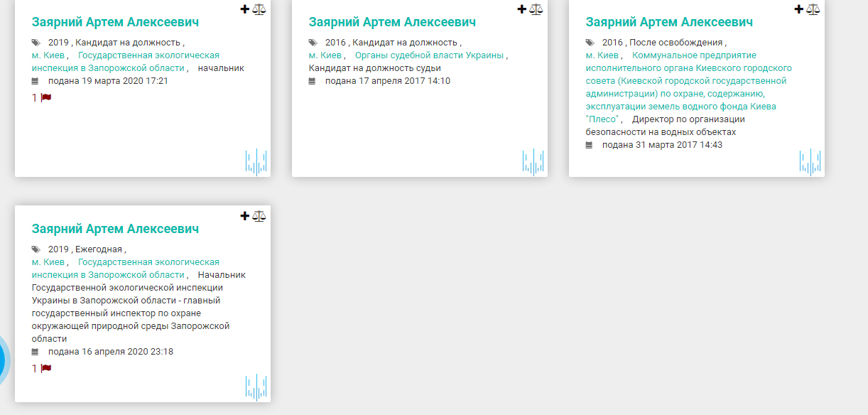
Task: Open Коммунальное предприятие Плесо organization link
Action: click(689, 87)
